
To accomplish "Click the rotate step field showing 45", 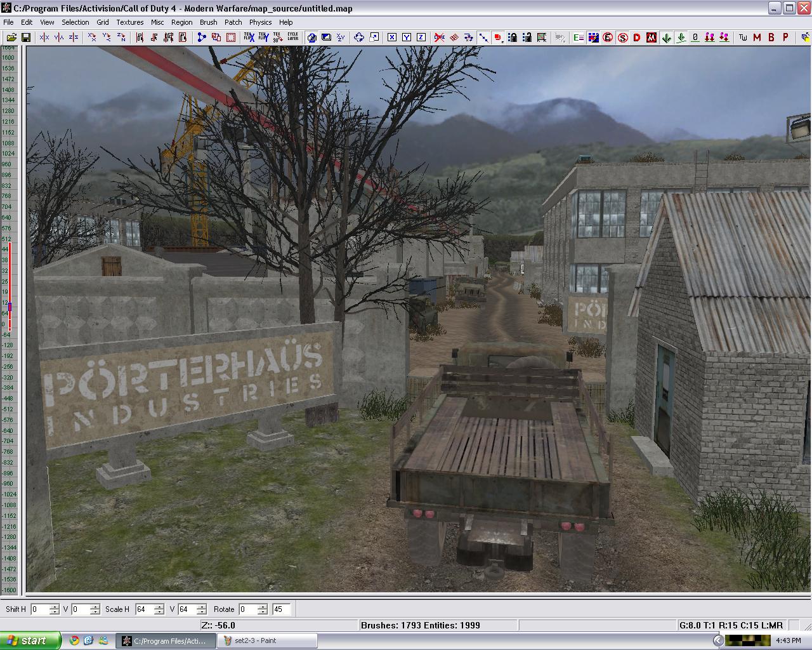I will tap(281, 609).
